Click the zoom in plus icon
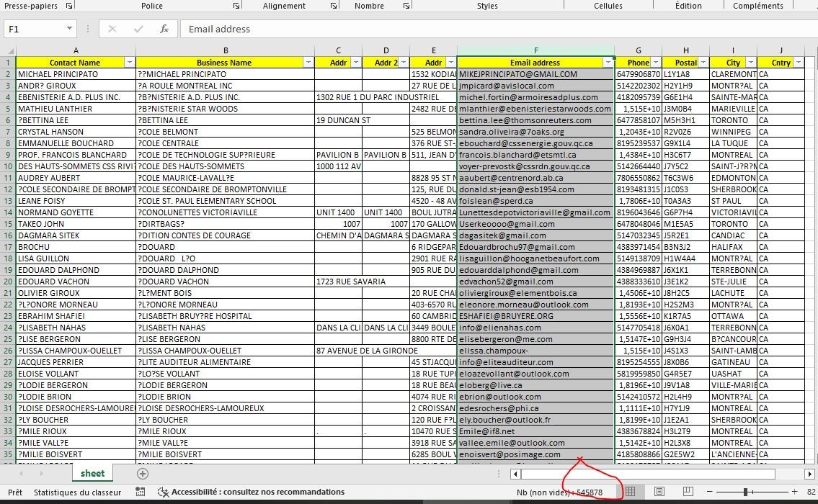Viewport: 818px width, 504px height. coord(794,492)
